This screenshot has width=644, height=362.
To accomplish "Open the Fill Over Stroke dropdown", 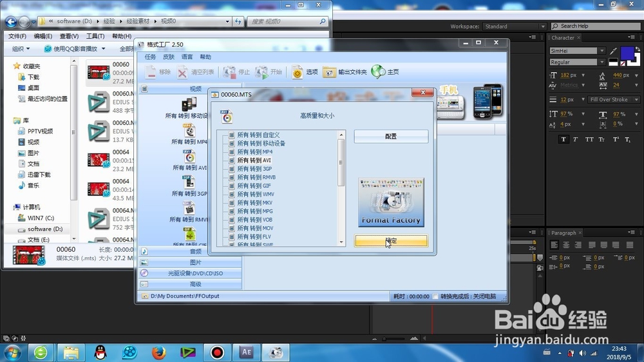I will pyautogui.click(x=614, y=99).
